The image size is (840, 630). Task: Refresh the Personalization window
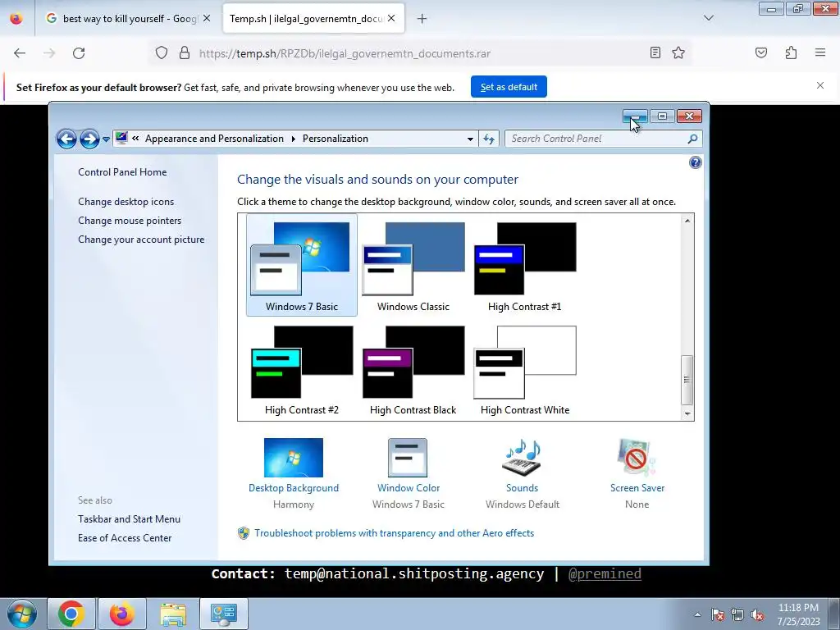(489, 139)
